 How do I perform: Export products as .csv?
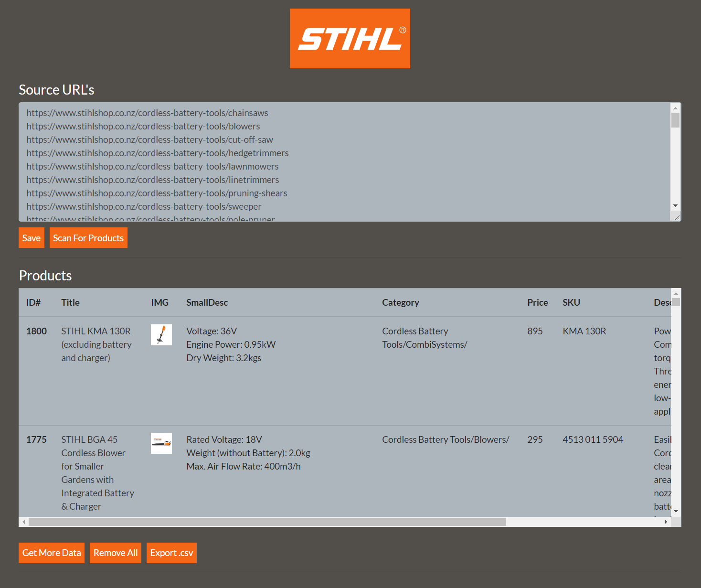coord(171,553)
